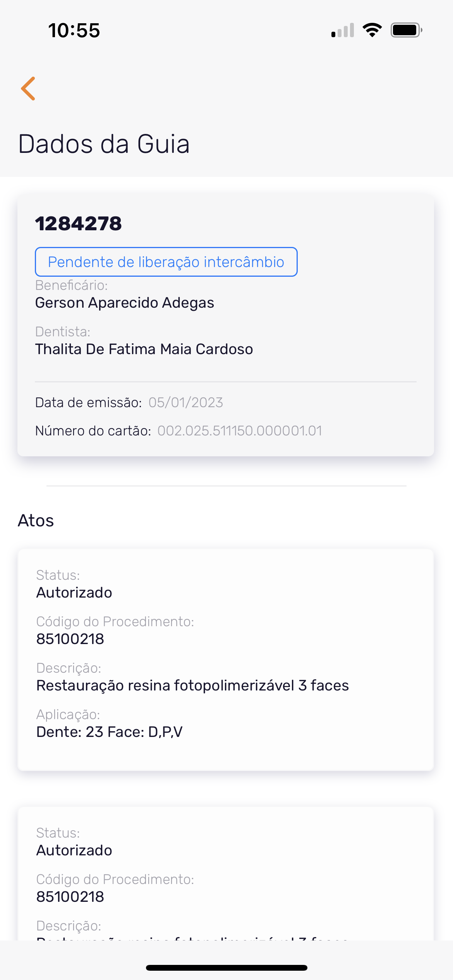
Task: Tap the Restauração resina fotopolimerizável description
Action: point(192,685)
